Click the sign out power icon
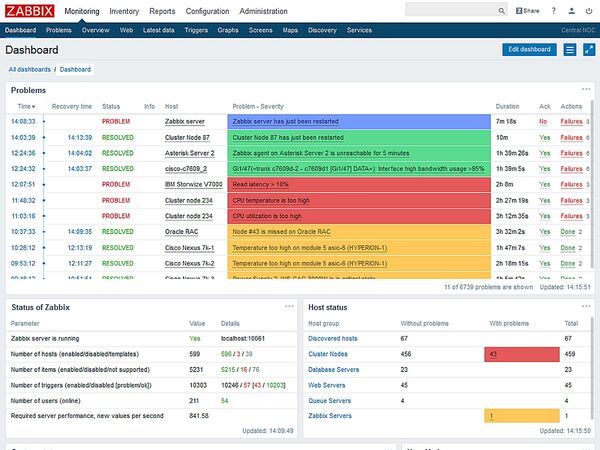Screen dimensions: 600x450 pyautogui.click(x=588, y=11)
